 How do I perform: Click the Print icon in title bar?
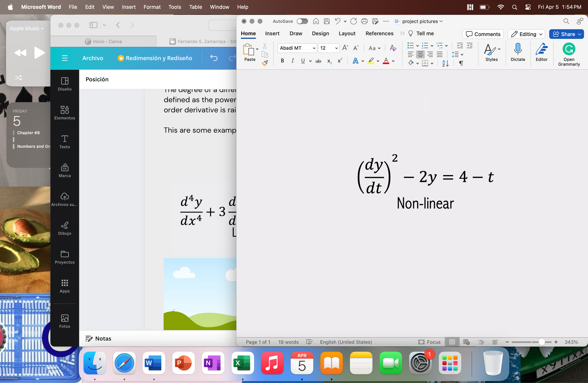coord(364,21)
